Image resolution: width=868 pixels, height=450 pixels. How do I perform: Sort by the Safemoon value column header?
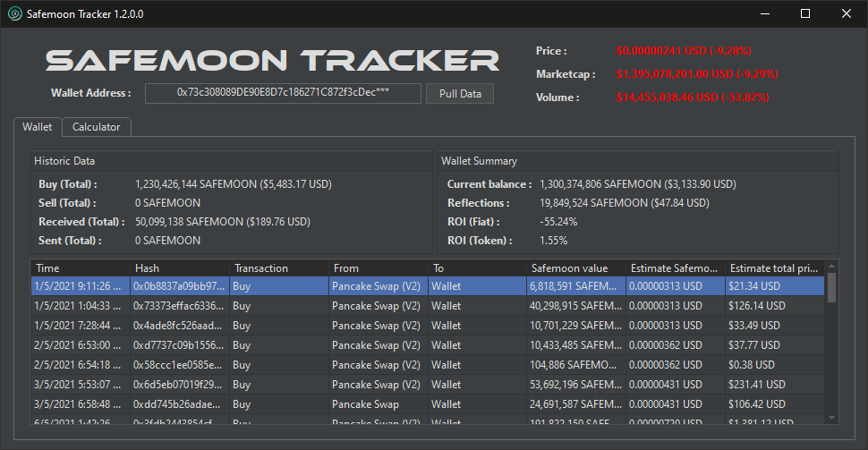click(x=576, y=267)
